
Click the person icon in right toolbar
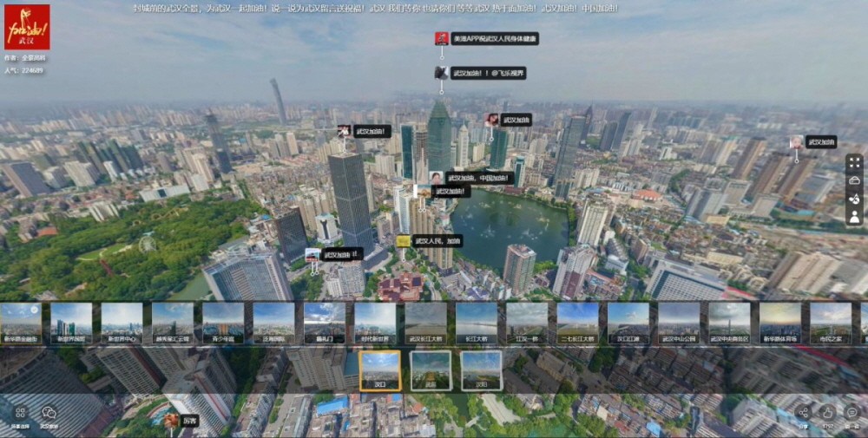tap(854, 217)
